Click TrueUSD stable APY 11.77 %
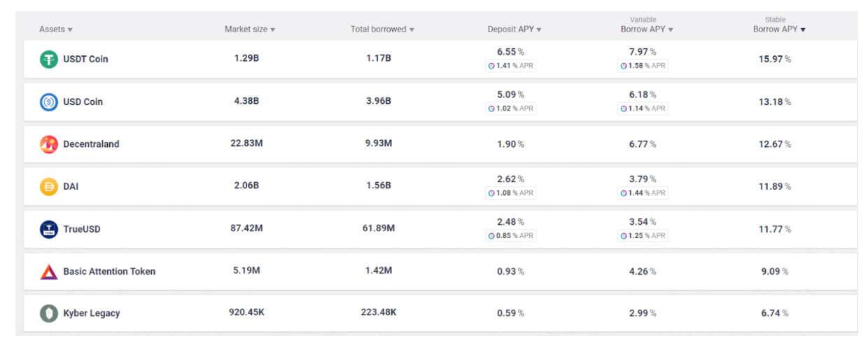Image resolution: width=868 pixels, height=346 pixels. [x=775, y=229]
